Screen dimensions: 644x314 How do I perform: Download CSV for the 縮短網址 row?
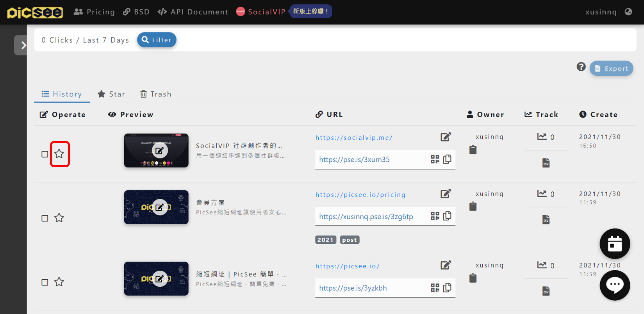546,291
